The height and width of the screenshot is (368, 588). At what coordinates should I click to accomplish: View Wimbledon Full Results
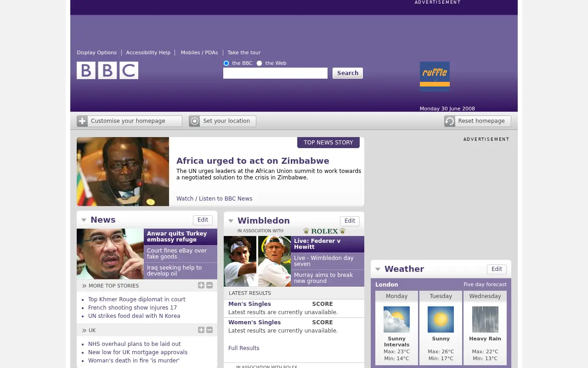[x=244, y=348]
